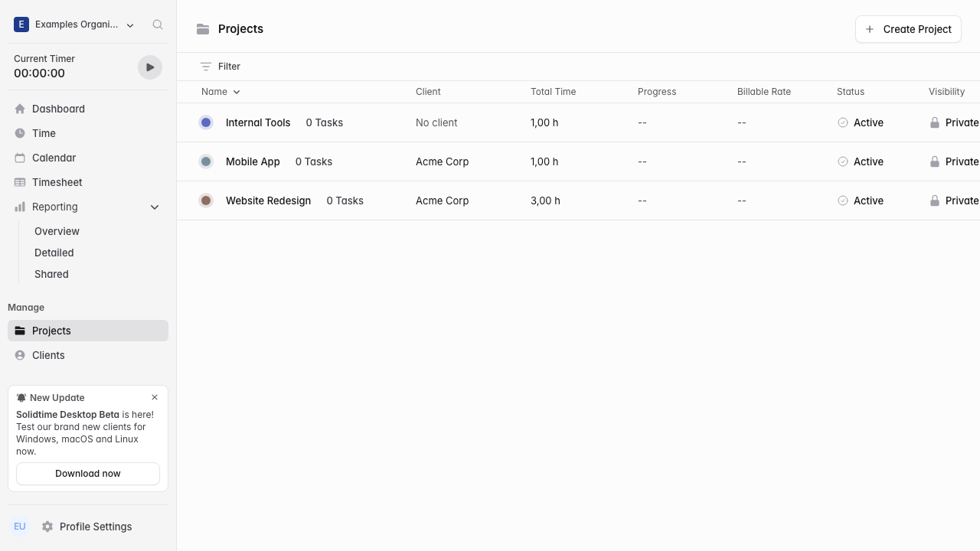
Task: Sort by Name column header
Action: point(214,92)
